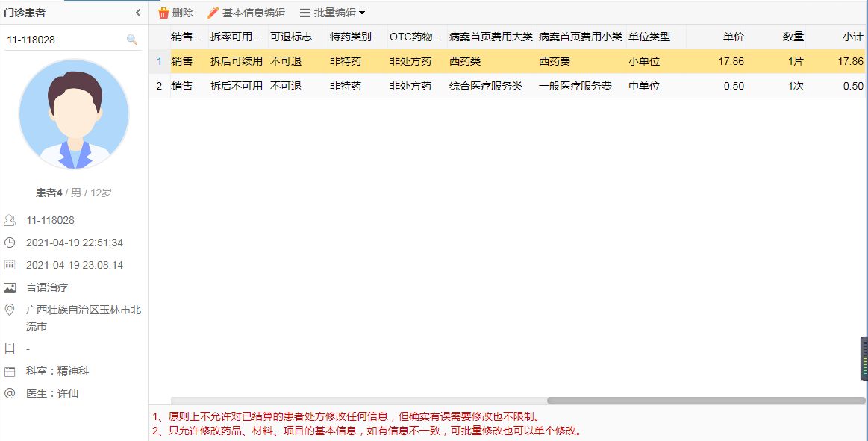This screenshot has width=868, height=441.
Task: Click the 可退标志 column header
Action: coord(298,37)
